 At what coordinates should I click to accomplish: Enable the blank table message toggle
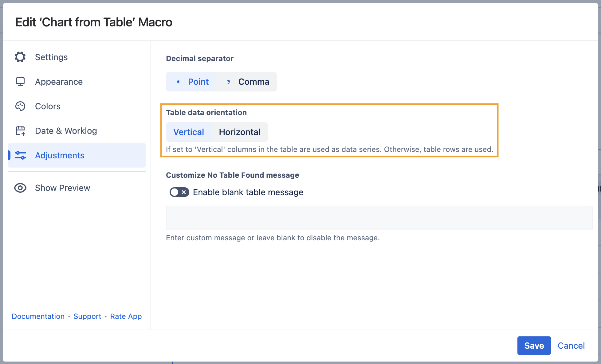click(x=179, y=192)
